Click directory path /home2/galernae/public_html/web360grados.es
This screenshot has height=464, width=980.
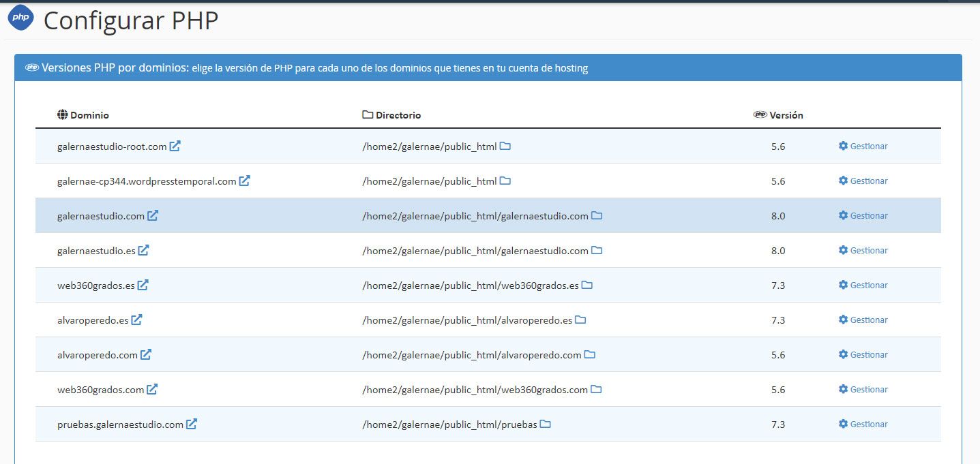click(471, 285)
